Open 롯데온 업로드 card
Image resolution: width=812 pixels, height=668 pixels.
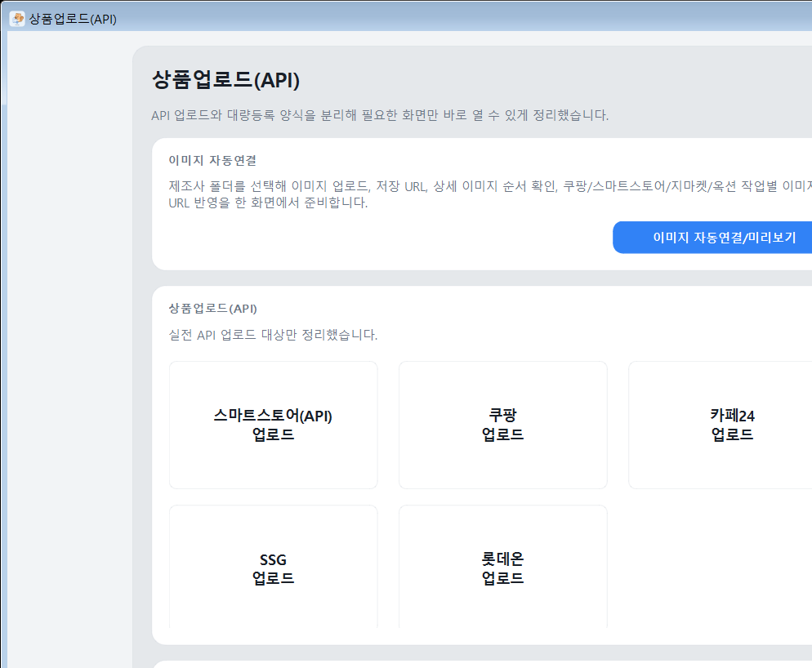(x=503, y=567)
